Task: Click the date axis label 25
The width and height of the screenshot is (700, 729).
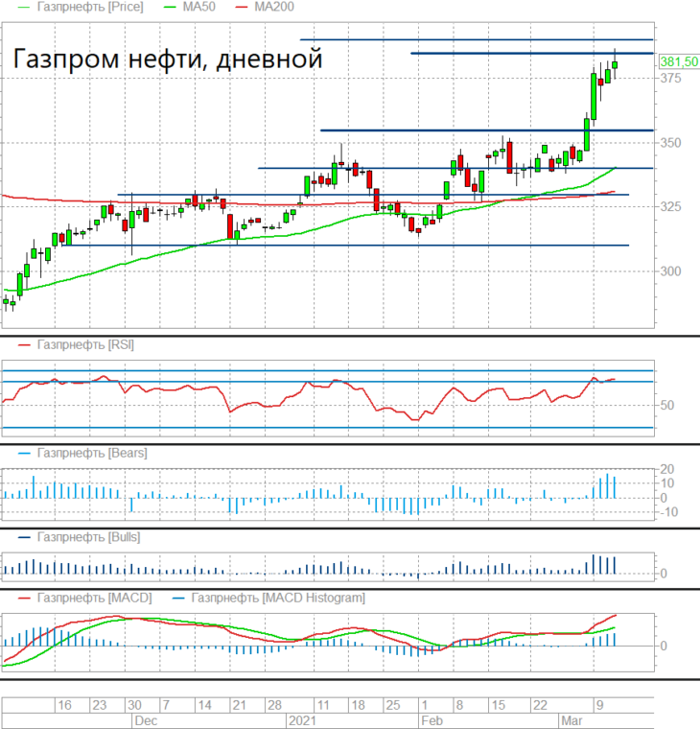Action: coord(393,705)
